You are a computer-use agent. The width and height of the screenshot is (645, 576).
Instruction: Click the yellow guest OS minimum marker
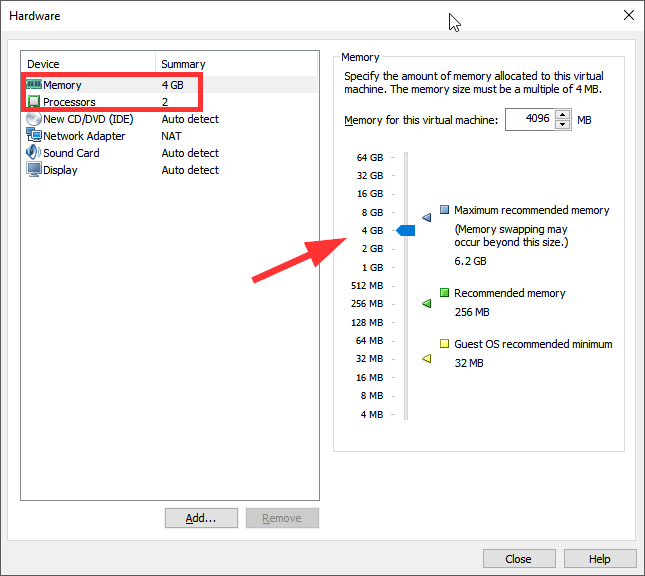click(x=427, y=358)
